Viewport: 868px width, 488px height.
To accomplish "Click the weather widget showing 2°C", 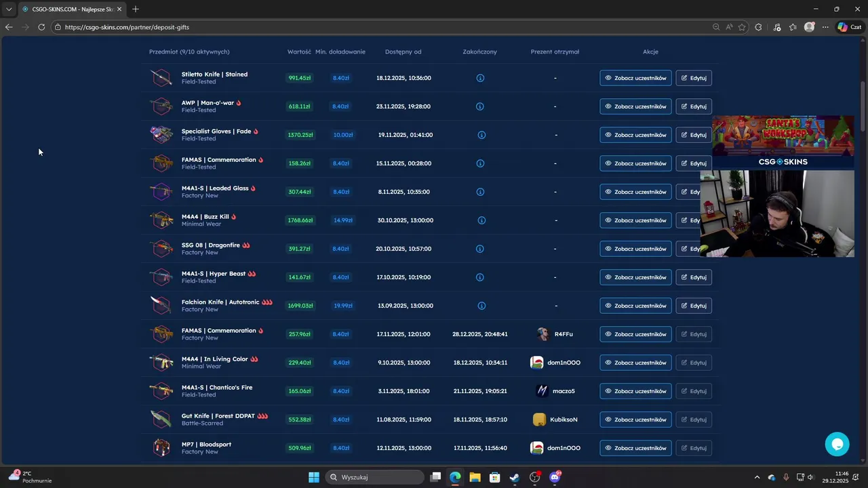I will 31,477.
